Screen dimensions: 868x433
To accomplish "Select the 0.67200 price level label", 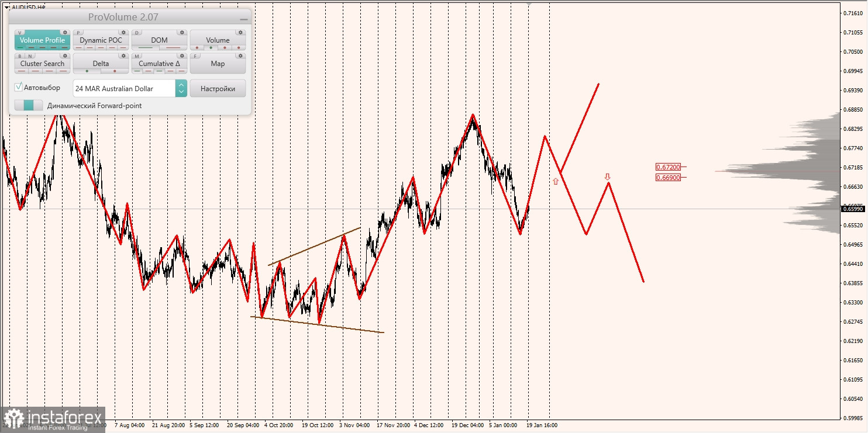I will pos(667,167).
